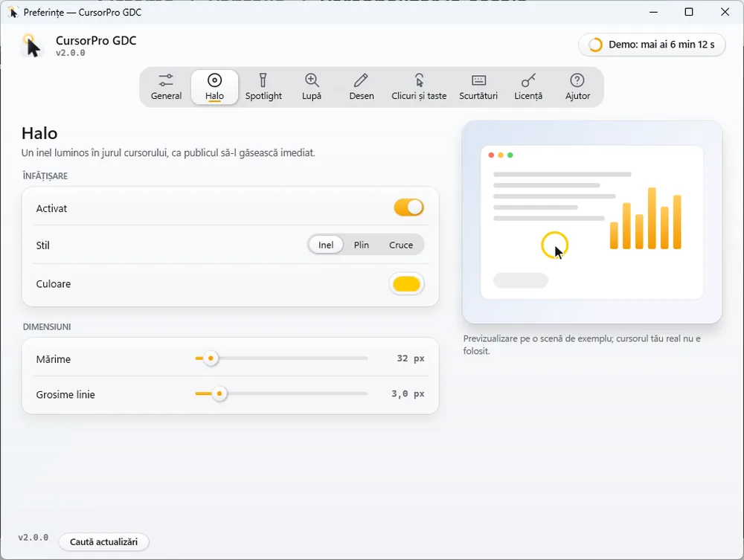Select the Desen pencil icon
The height and width of the screenshot is (560, 744).
[361, 80]
